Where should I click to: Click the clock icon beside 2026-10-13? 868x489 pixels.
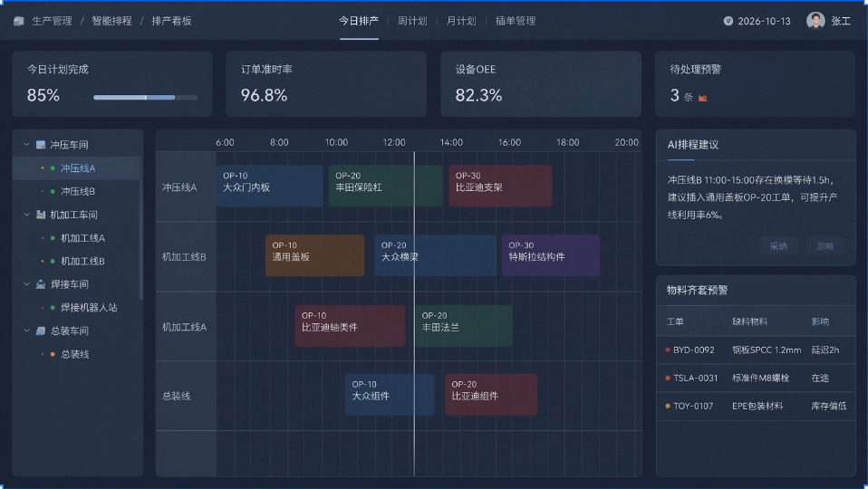coord(728,21)
